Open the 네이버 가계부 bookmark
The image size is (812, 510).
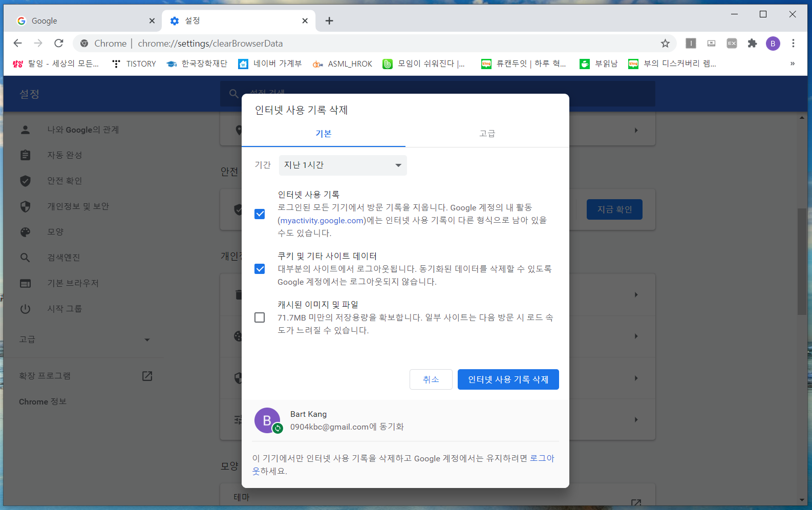pos(270,63)
